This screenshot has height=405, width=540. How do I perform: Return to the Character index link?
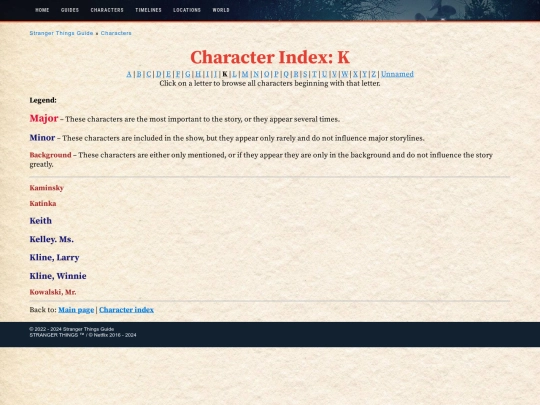(x=126, y=310)
